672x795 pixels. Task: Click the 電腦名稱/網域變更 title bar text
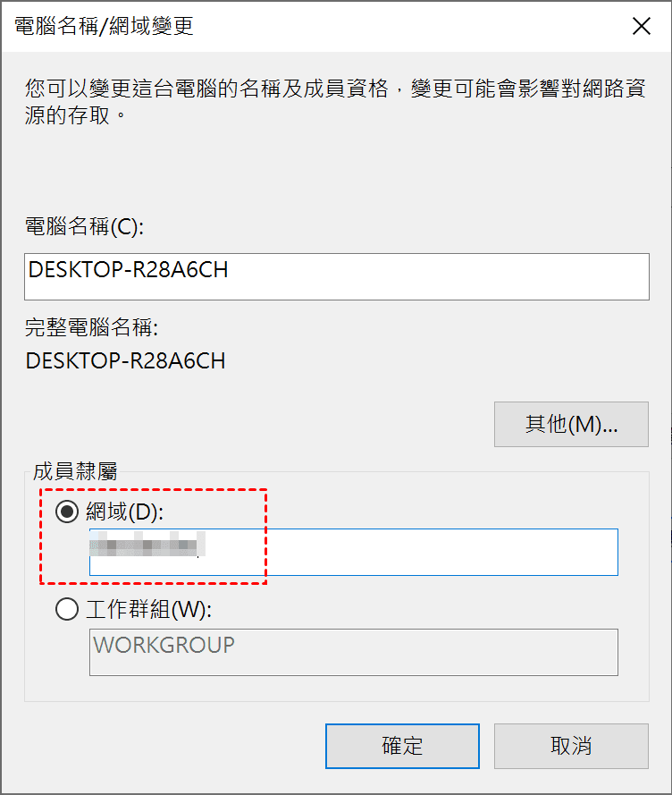coord(105,27)
